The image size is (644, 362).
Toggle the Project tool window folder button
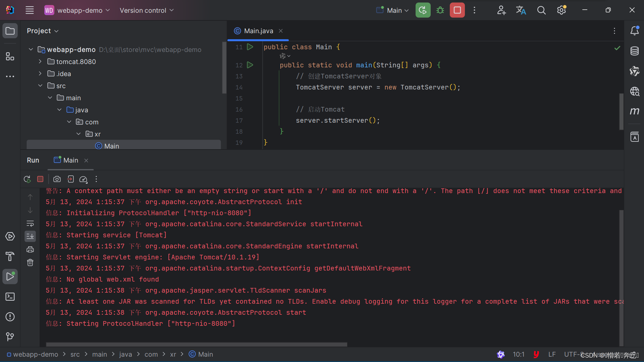pos(10,31)
